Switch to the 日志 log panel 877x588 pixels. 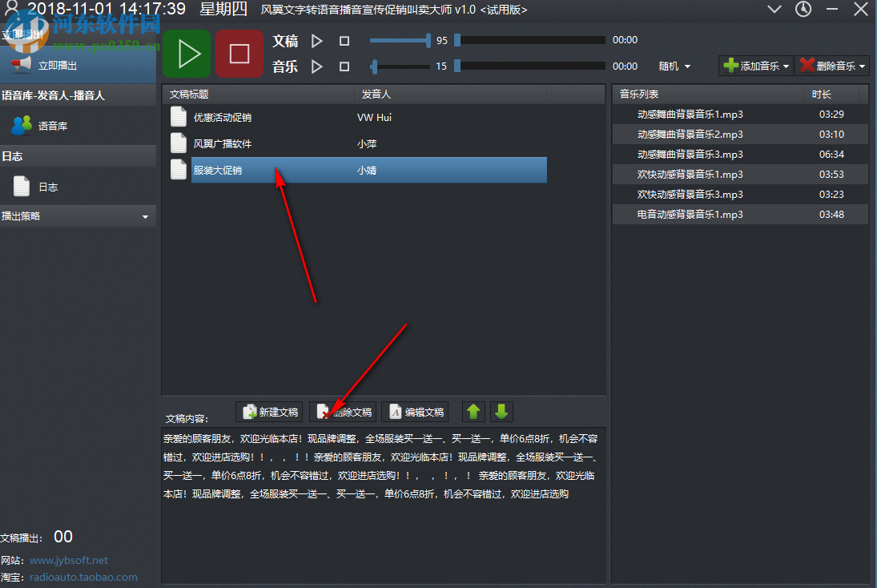coord(48,186)
